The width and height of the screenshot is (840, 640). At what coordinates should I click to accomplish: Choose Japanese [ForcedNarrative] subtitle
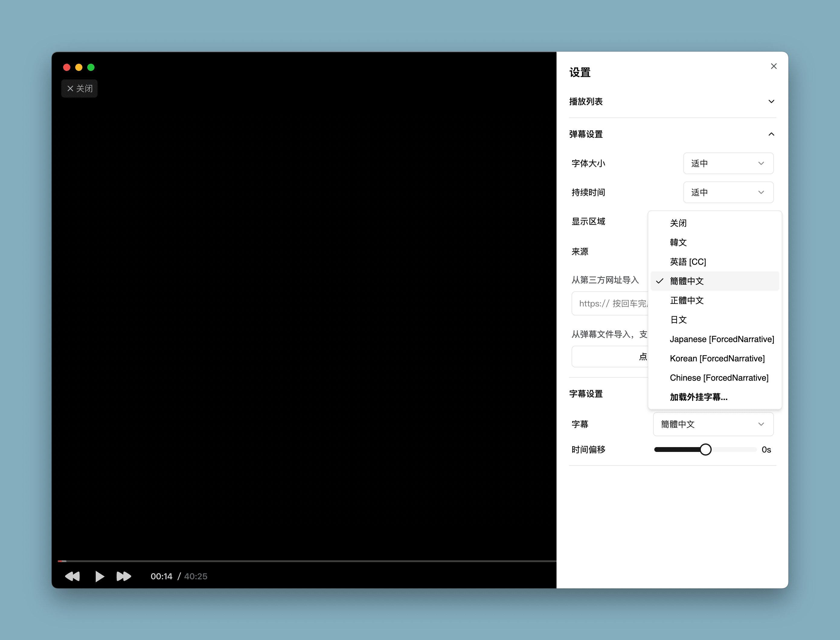coord(722,339)
